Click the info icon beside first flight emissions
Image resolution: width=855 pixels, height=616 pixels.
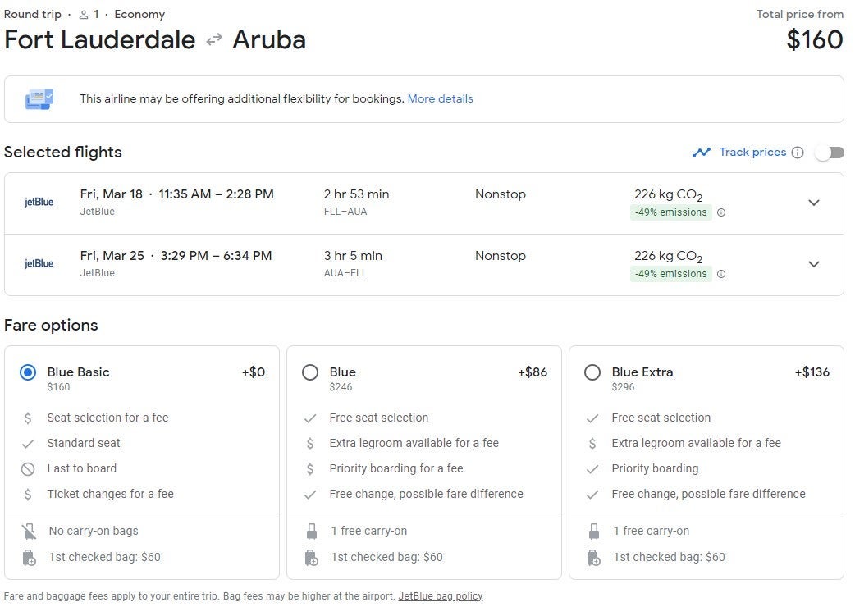pyautogui.click(x=721, y=212)
